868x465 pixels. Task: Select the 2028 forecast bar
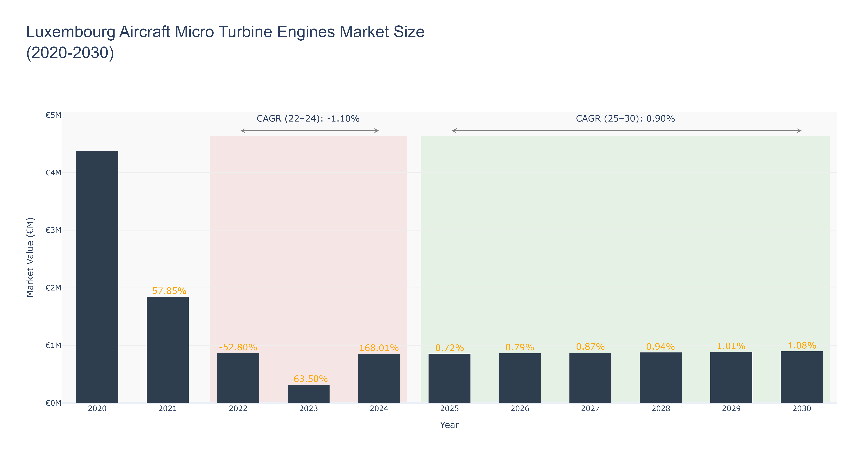(660, 377)
